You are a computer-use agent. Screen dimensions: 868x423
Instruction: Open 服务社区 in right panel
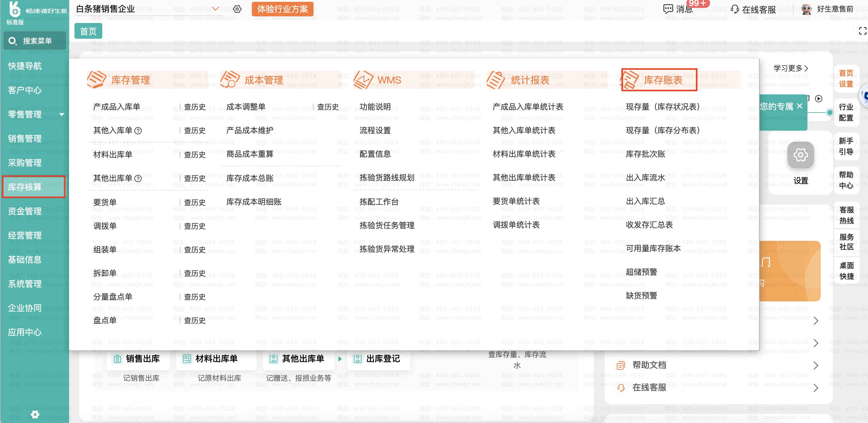(x=847, y=242)
